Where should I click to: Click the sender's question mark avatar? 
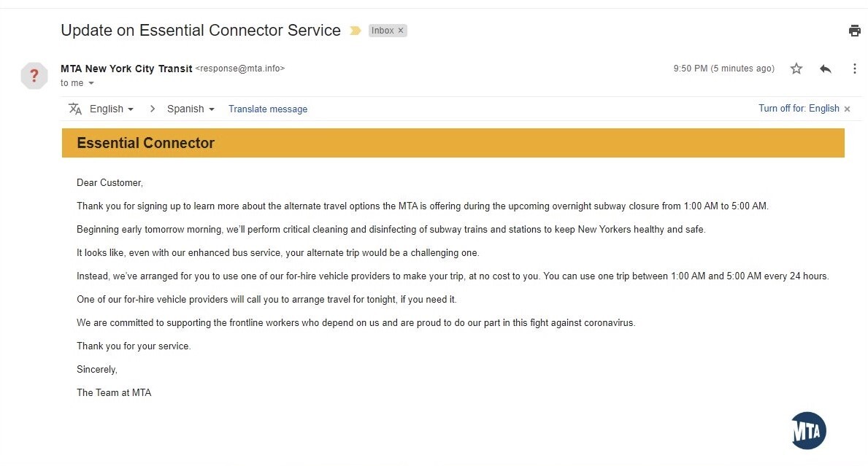point(34,76)
